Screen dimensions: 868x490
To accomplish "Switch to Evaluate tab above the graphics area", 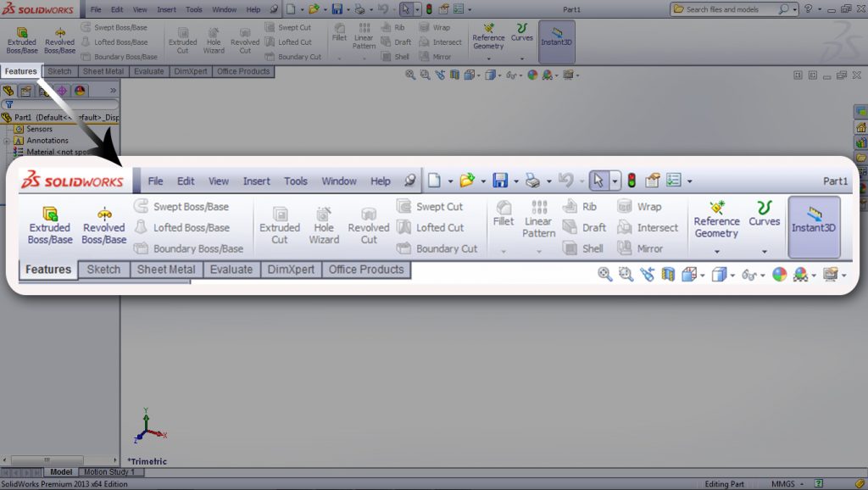I will [x=149, y=71].
